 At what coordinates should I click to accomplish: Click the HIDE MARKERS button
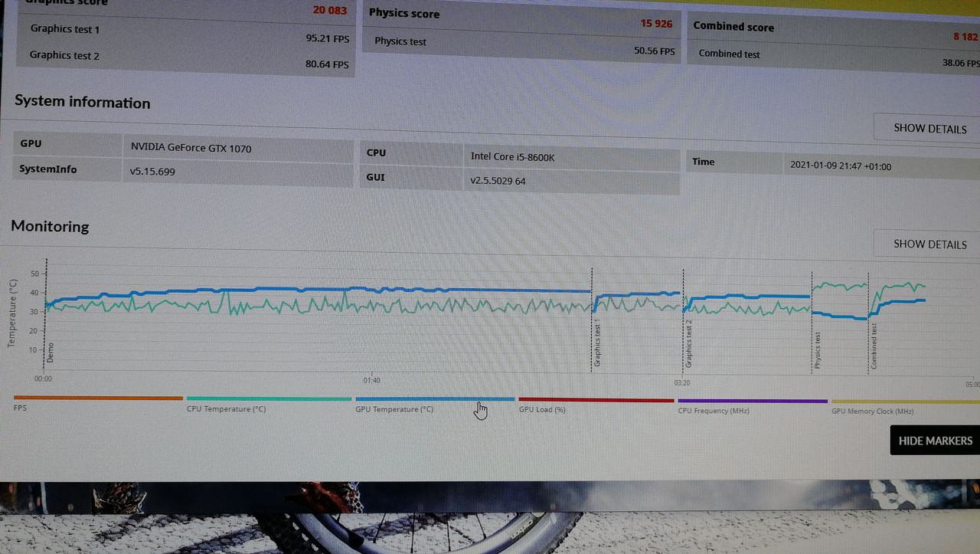(935, 441)
